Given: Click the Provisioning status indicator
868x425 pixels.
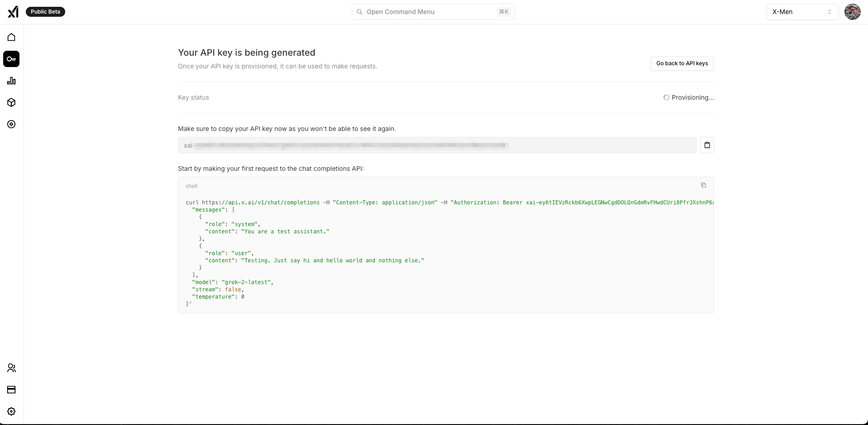Looking at the screenshot, I should tap(688, 97).
